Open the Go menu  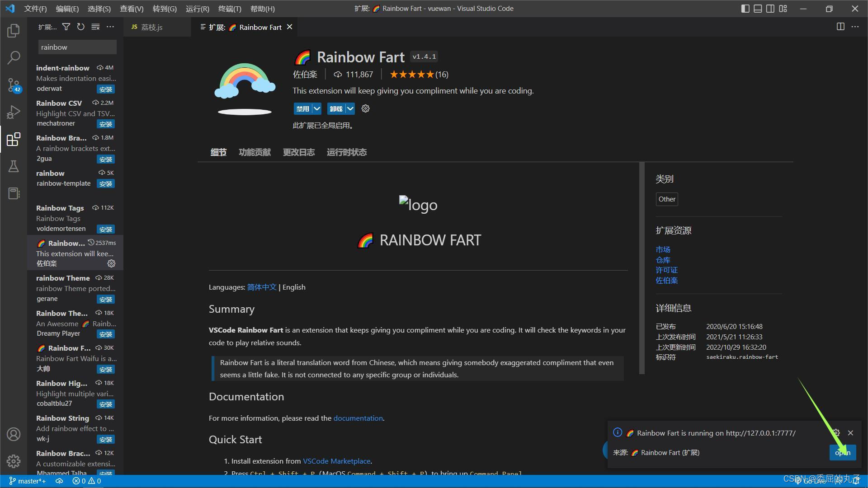[x=165, y=9]
